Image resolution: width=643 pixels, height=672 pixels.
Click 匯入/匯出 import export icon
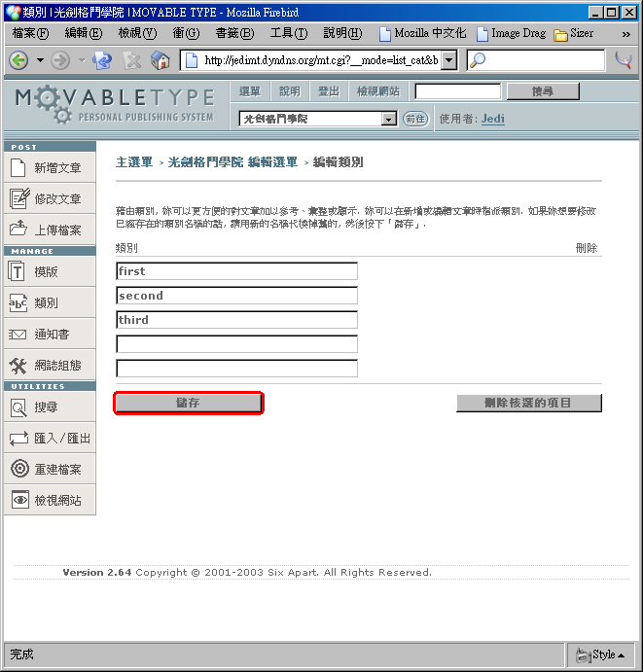click(x=18, y=438)
